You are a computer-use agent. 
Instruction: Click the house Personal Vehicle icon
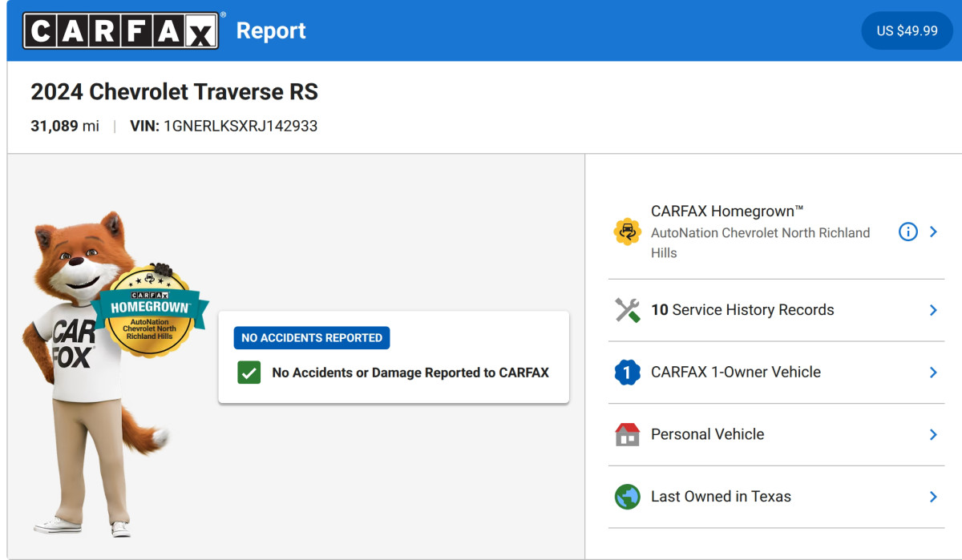pos(627,434)
